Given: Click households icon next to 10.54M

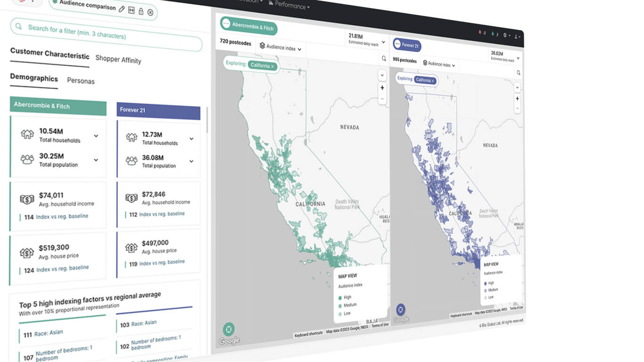Looking at the screenshot, I should [27, 134].
